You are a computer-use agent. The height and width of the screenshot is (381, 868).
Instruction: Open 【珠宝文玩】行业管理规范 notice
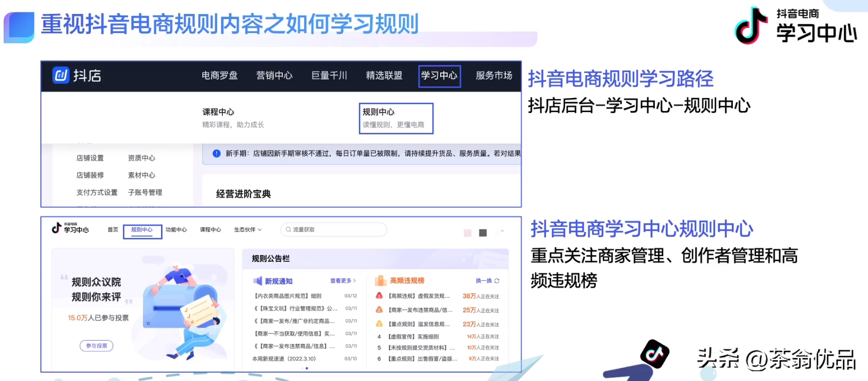296,308
